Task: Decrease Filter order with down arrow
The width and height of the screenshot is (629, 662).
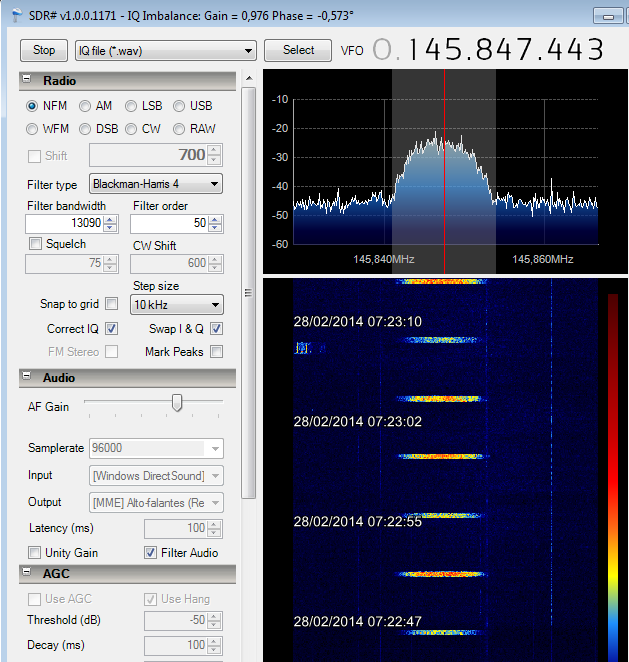Action: [x=215, y=228]
